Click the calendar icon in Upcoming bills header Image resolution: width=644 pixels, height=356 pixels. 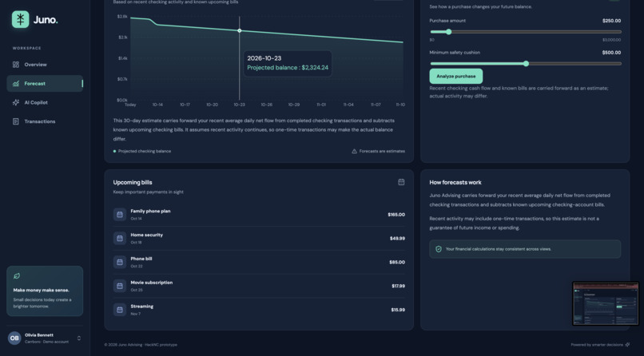tap(401, 182)
